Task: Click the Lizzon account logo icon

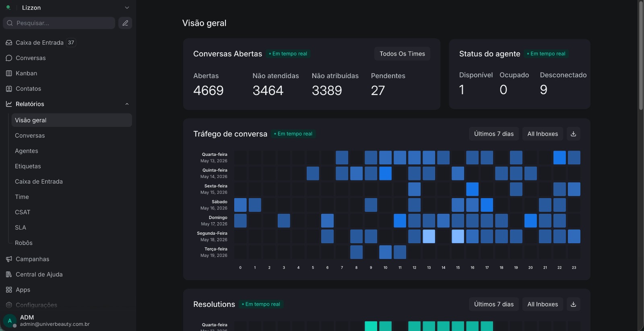Action: click(8, 7)
